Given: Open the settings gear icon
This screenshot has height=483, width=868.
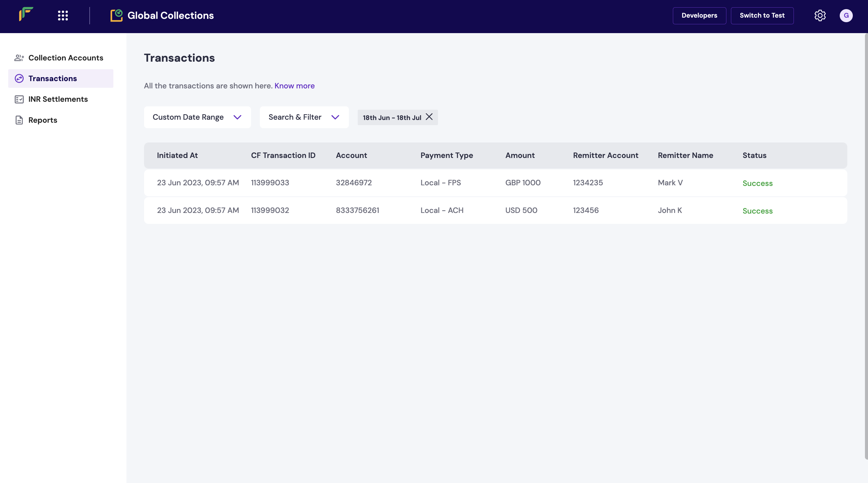Looking at the screenshot, I should tap(820, 15).
